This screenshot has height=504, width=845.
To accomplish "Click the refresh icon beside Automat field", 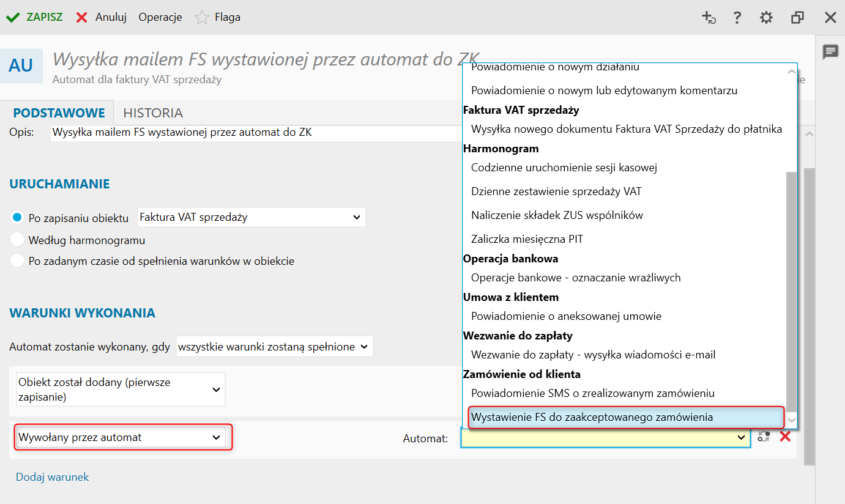I will pyautogui.click(x=764, y=437).
